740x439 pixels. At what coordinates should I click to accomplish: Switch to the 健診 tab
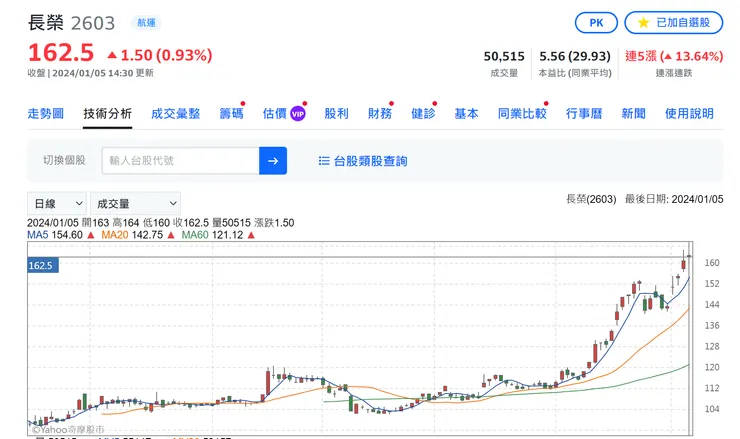point(423,114)
